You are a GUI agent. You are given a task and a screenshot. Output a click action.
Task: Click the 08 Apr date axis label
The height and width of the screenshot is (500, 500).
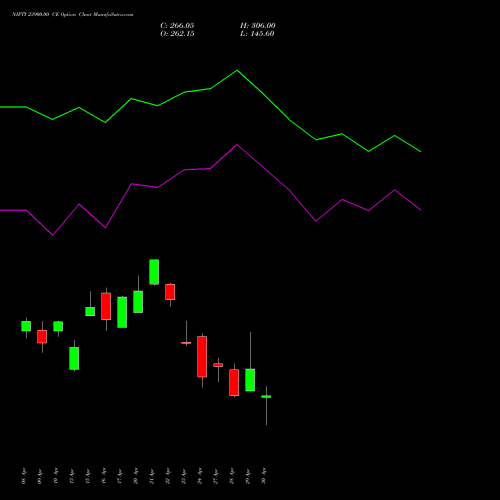23,476
